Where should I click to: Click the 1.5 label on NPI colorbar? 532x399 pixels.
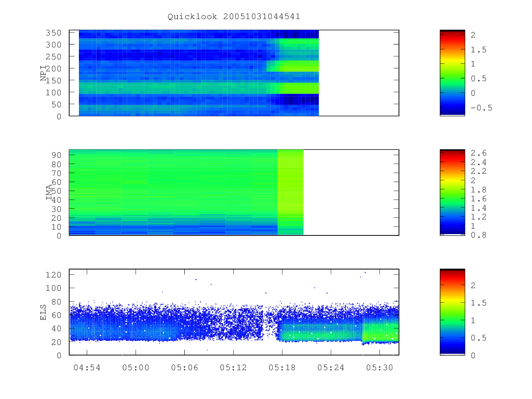point(479,50)
